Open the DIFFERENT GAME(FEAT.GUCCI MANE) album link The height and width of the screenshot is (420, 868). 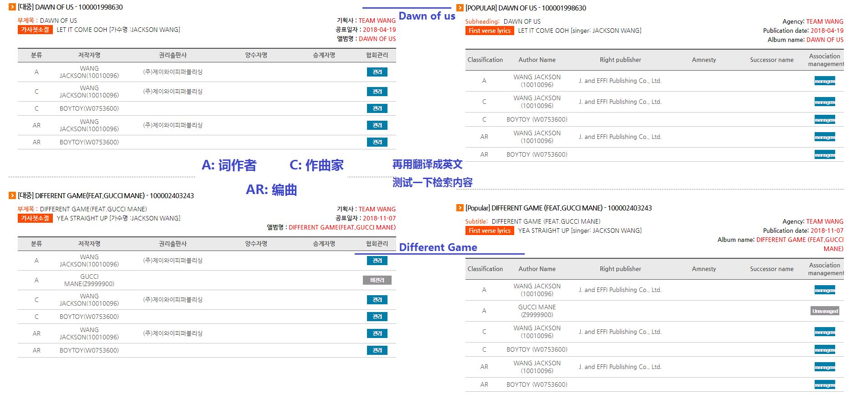(341, 227)
